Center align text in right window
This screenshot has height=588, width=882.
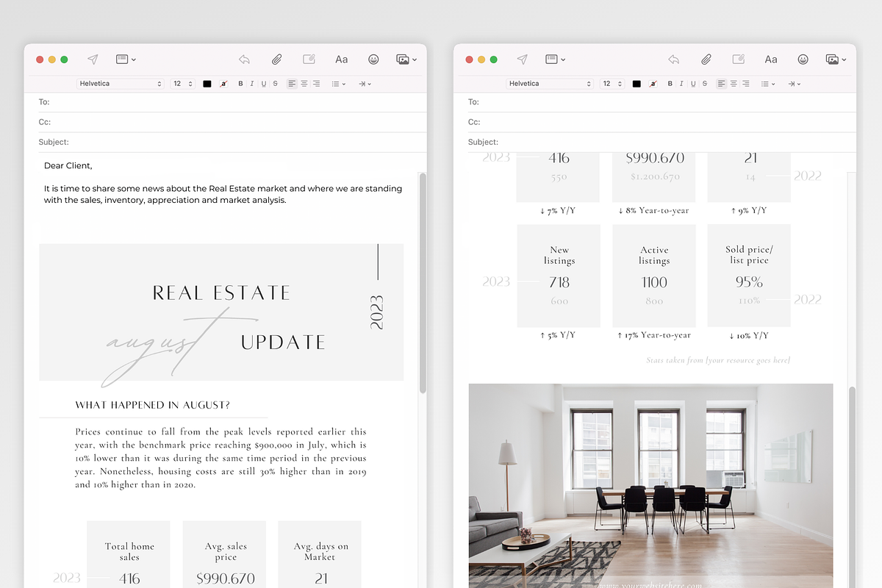pos(734,84)
